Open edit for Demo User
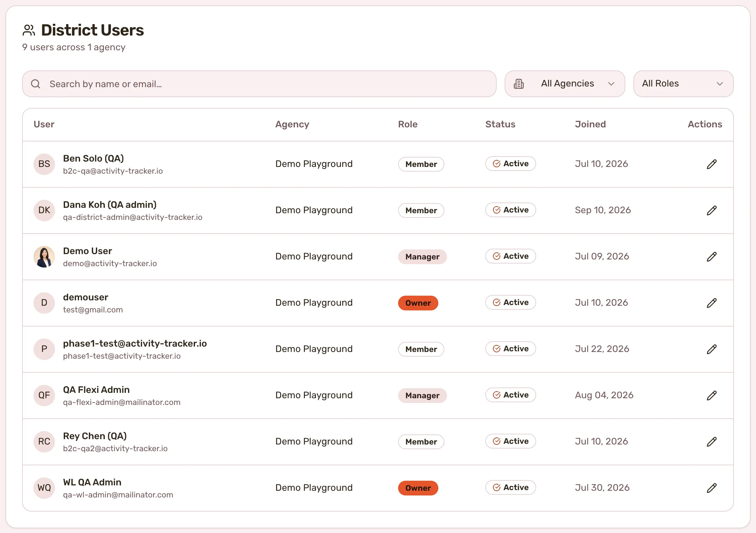The image size is (756, 533). tap(712, 257)
